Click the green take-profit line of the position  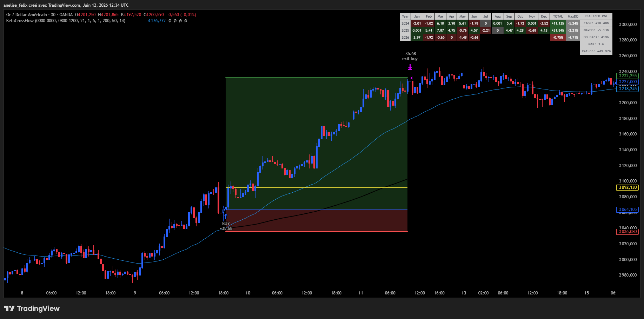(317, 78)
